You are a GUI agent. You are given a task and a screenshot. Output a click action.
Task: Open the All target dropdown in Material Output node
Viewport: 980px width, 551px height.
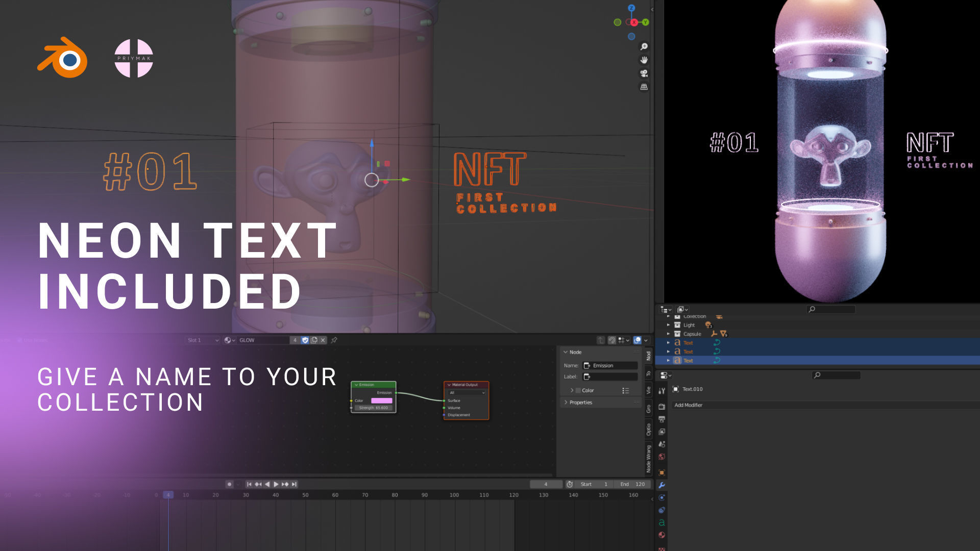pyautogui.click(x=467, y=393)
